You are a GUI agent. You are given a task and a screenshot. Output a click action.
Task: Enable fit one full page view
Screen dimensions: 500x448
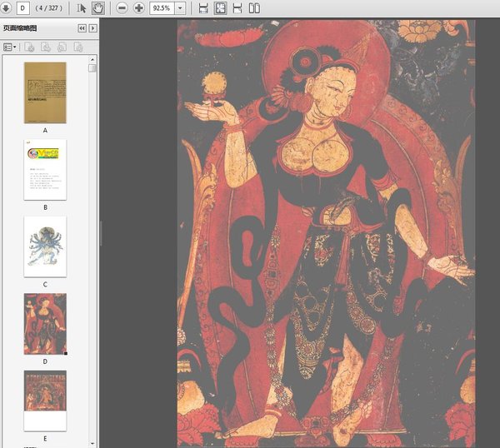(x=221, y=7)
